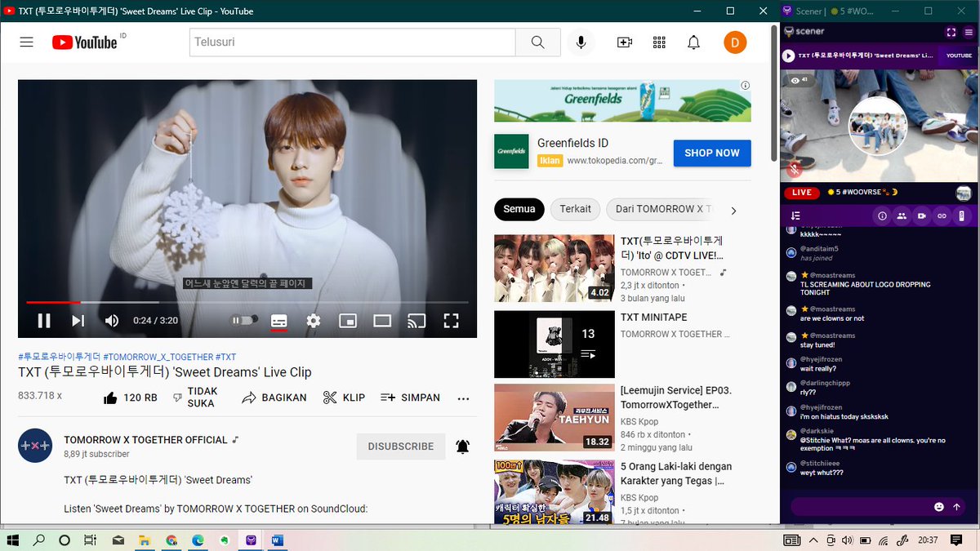Click SIMPAN to save to playlist

click(410, 398)
